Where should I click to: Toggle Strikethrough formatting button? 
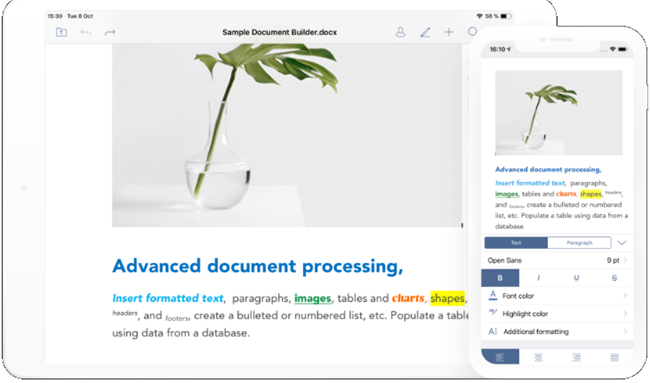point(614,278)
